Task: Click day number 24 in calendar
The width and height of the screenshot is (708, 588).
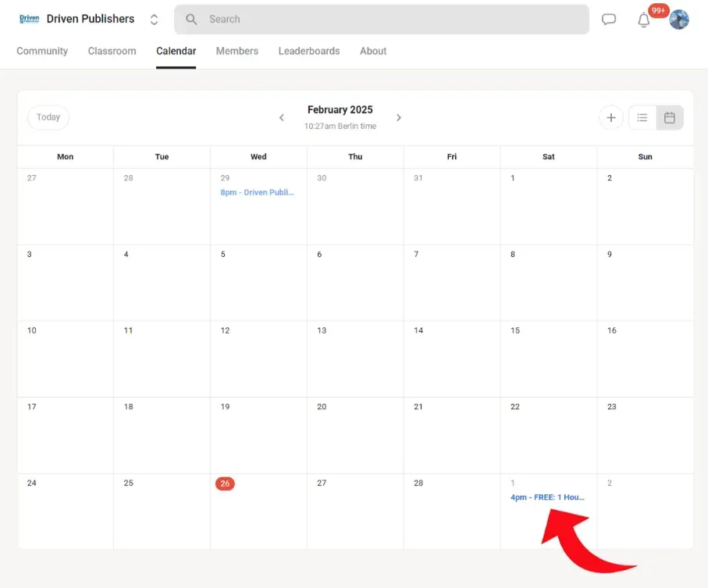Action: point(31,483)
